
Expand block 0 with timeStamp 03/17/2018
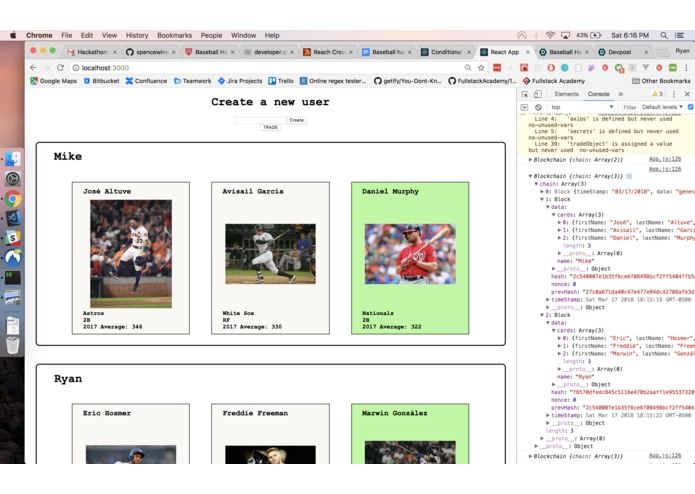(542, 192)
